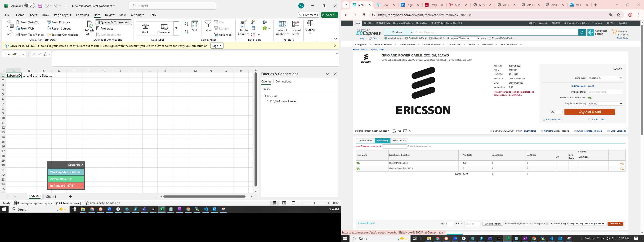Click the Undo arrow in Excel

[x=47, y=5]
